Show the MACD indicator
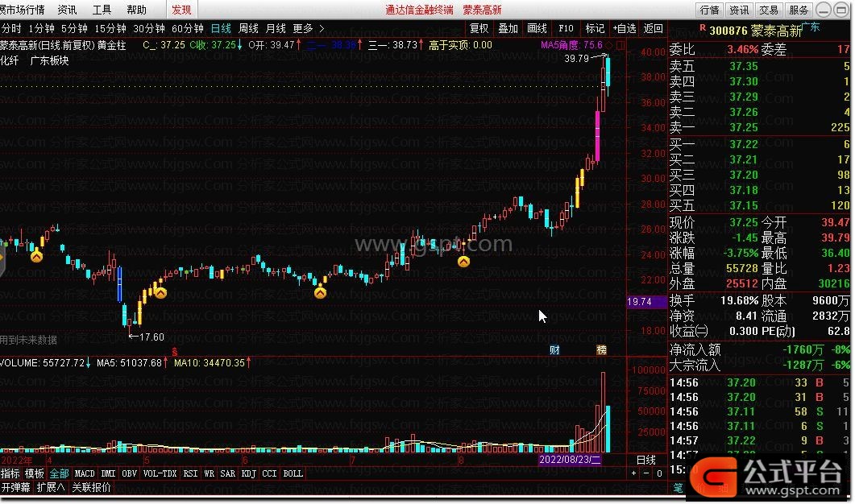Viewport: 855px width, 504px height. tap(85, 473)
